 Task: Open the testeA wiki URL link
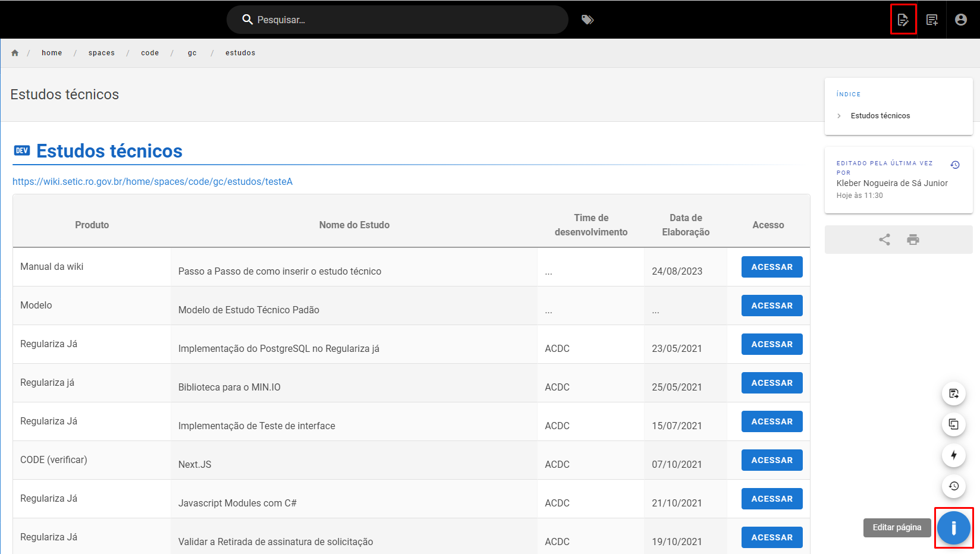click(x=153, y=181)
